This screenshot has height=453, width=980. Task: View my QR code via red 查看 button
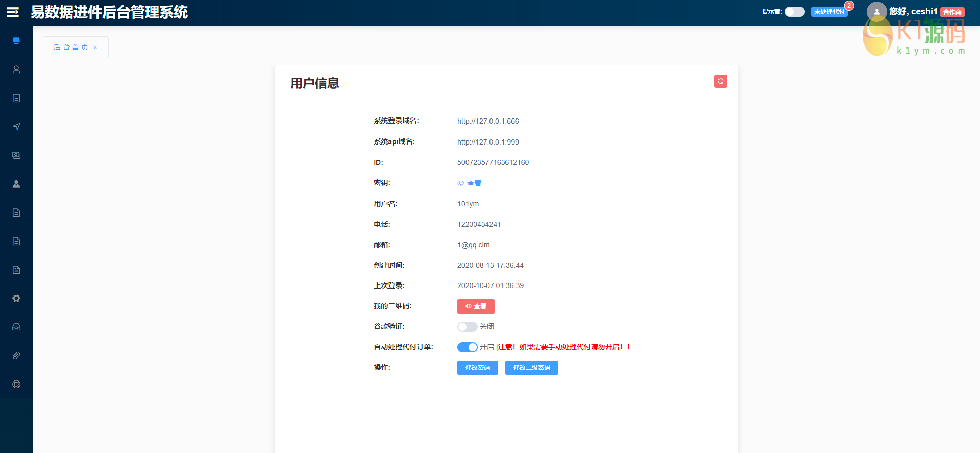[x=476, y=306]
